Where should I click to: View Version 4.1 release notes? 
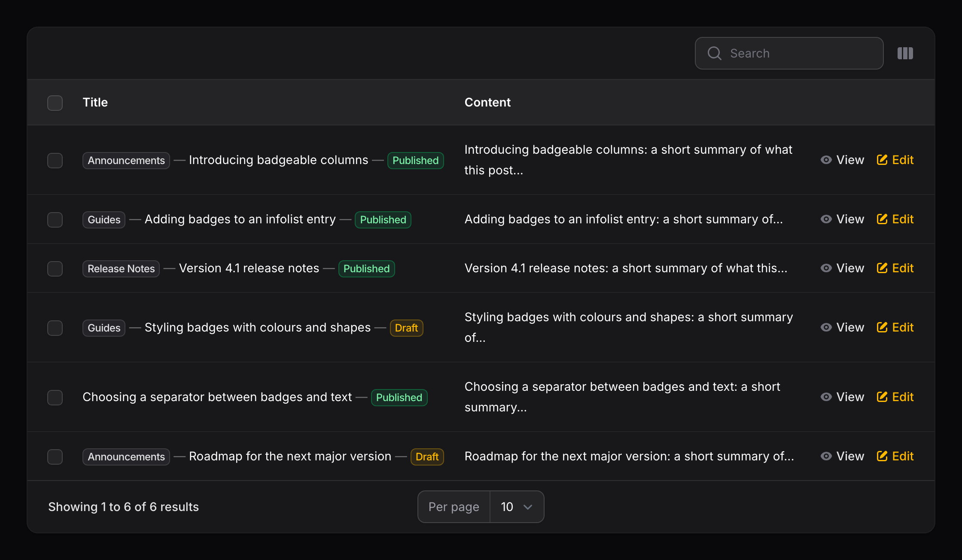click(842, 268)
